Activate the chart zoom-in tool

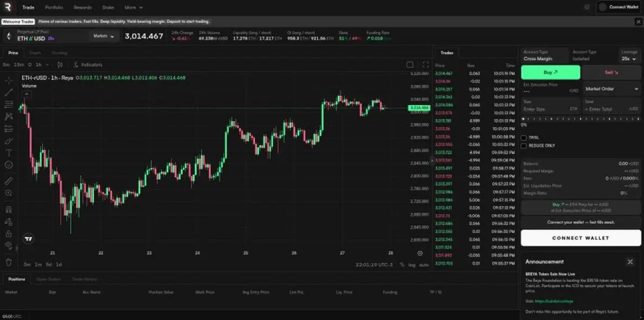pyautogui.click(x=8, y=193)
